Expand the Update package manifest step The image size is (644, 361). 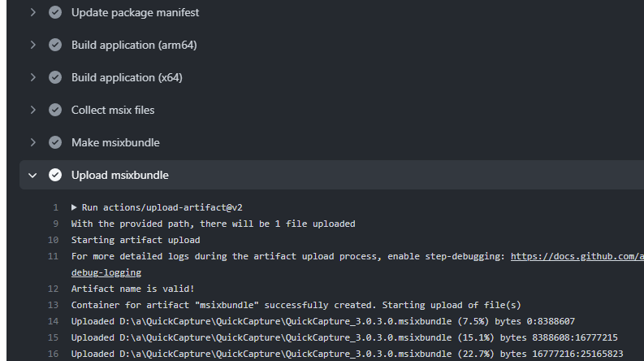click(32, 12)
